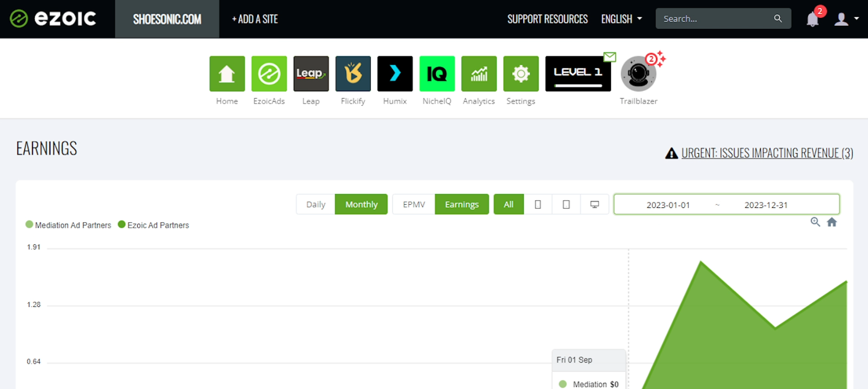
Task: Click the 0.64 axis value
Action: 34,362
